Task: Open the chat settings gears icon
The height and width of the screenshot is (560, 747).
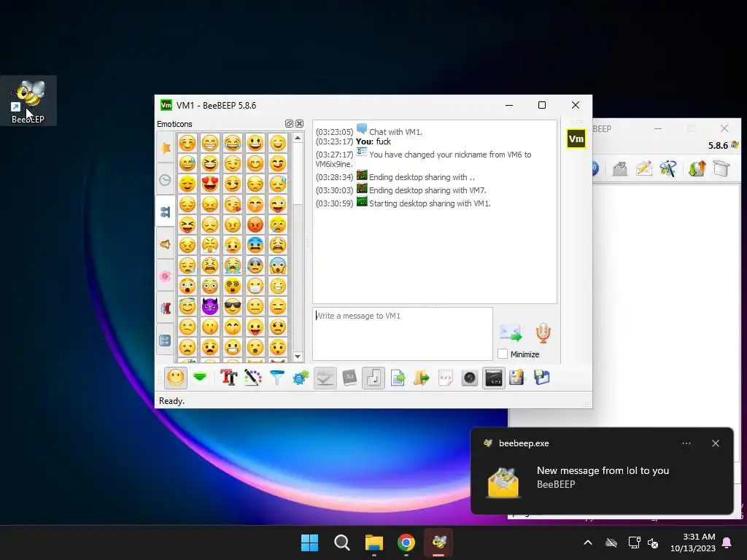Action: click(301, 378)
